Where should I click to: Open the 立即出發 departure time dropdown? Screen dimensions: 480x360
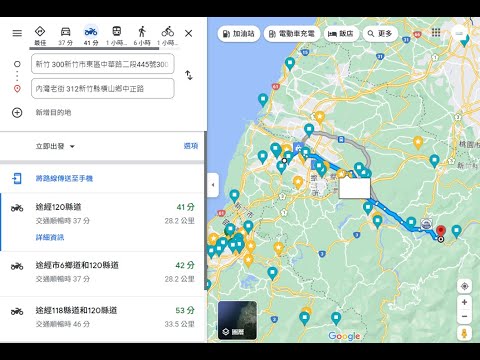(55, 146)
